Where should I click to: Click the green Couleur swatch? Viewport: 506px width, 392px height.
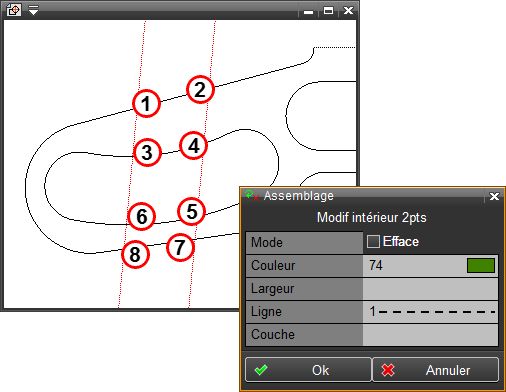pos(481,266)
